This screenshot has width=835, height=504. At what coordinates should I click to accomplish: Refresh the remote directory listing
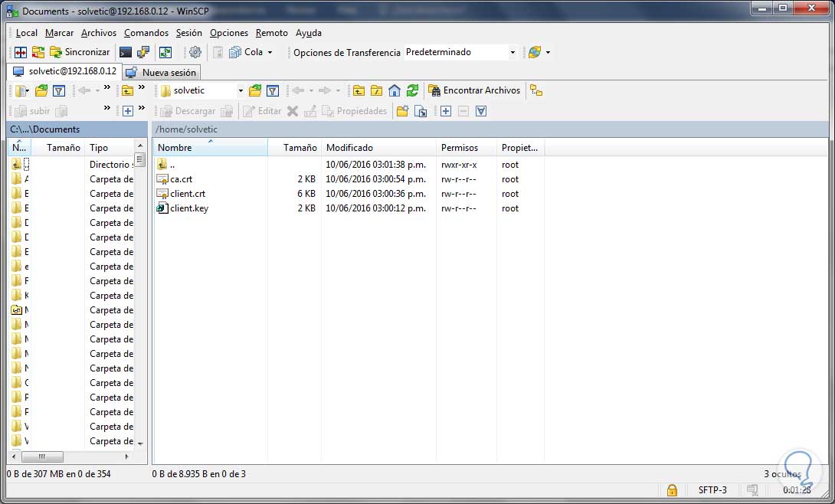coord(412,91)
